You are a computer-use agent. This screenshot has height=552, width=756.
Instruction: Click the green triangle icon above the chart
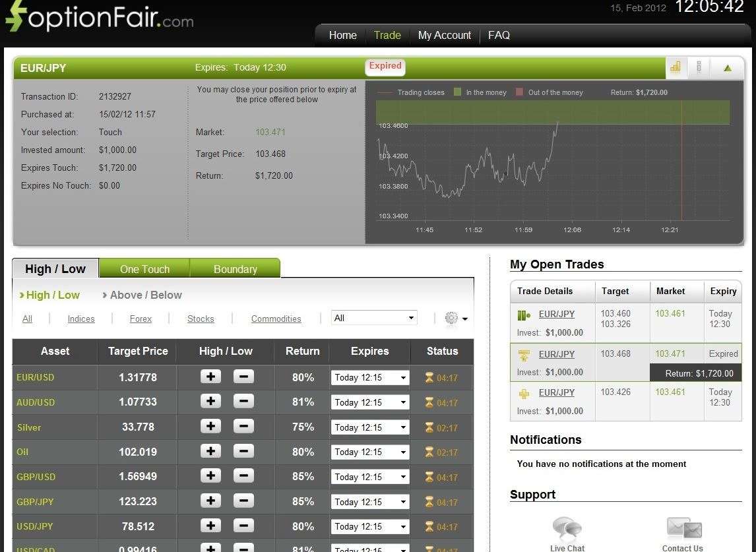[726, 67]
